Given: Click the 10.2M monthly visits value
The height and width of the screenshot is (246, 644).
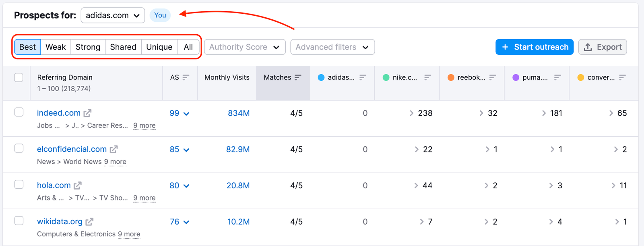Looking at the screenshot, I should click(x=238, y=222).
